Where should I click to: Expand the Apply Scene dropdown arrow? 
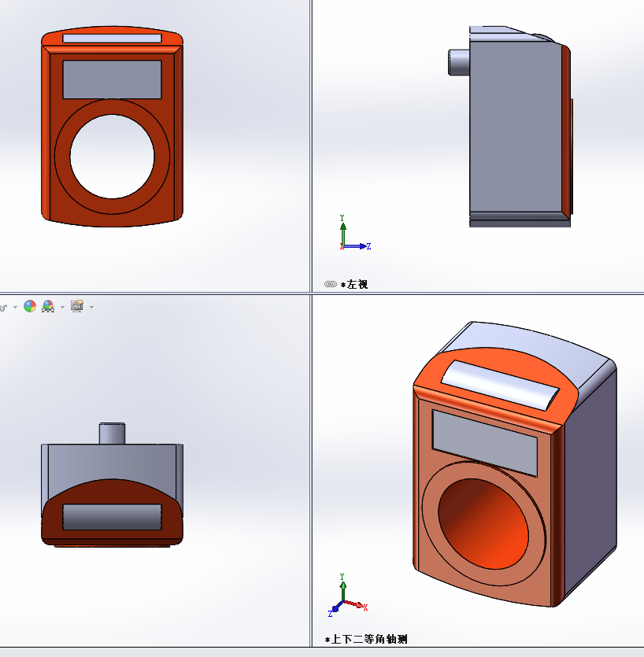coord(62,307)
